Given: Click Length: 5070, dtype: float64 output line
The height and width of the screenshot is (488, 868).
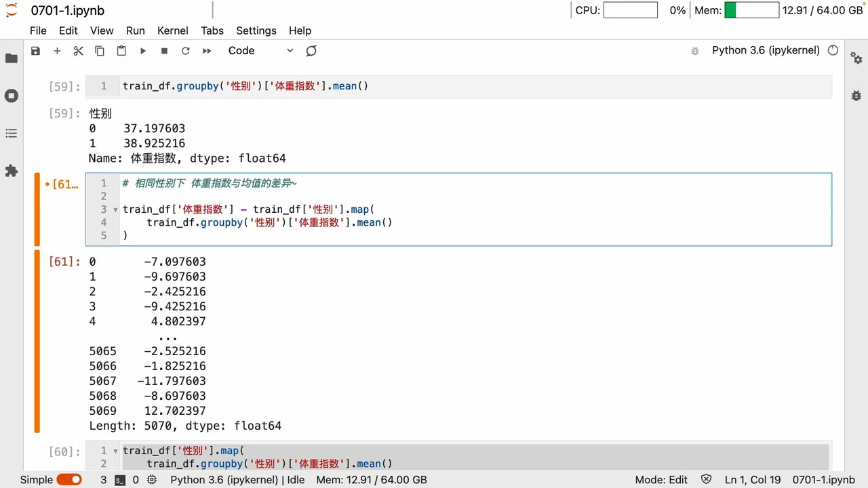Looking at the screenshot, I should (x=185, y=426).
